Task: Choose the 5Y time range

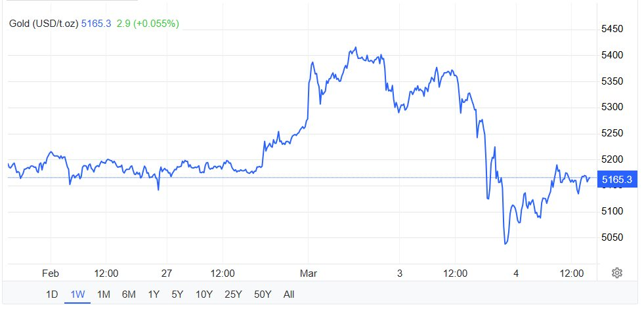Action: pos(177,294)
